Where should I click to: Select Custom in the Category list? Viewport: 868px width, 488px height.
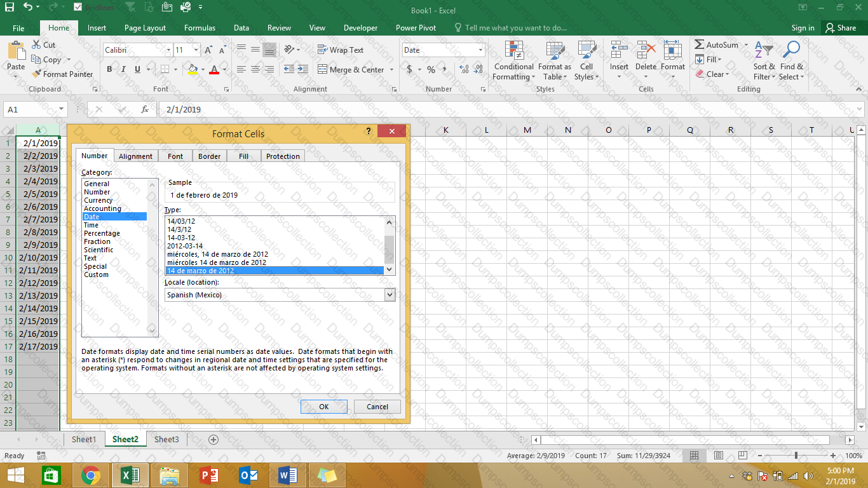[96, 274]
